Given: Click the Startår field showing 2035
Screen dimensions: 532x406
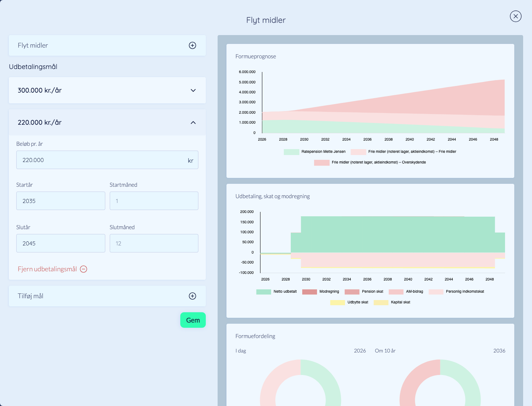Looking at the screenshot, I should tap(61, 201).
